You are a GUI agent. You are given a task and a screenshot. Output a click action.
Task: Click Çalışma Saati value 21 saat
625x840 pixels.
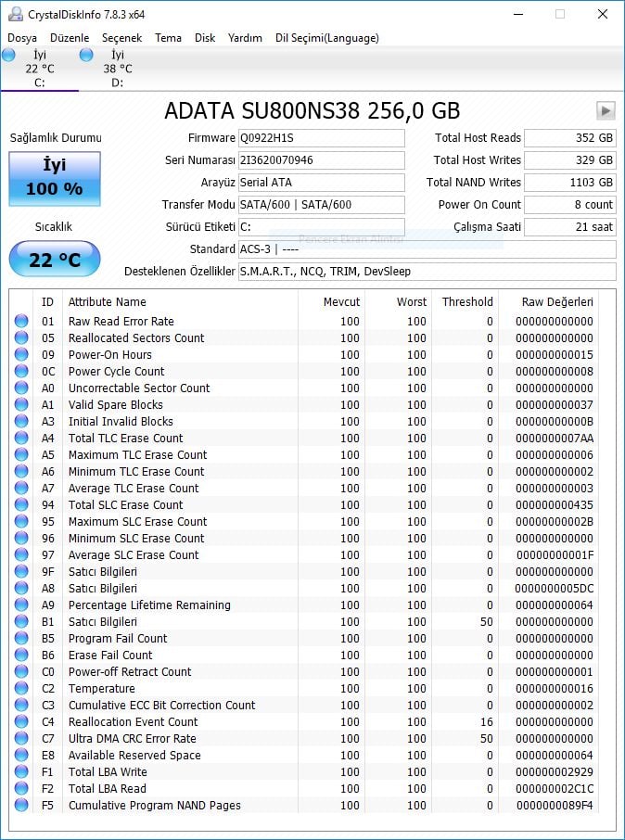570,227
